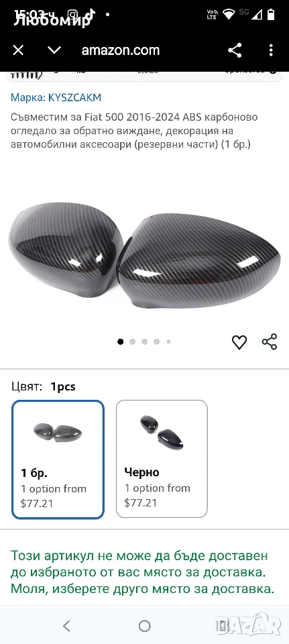Tap the Android back navigation arrow
This screenshot has height=644, width=289.
point(66,626)
